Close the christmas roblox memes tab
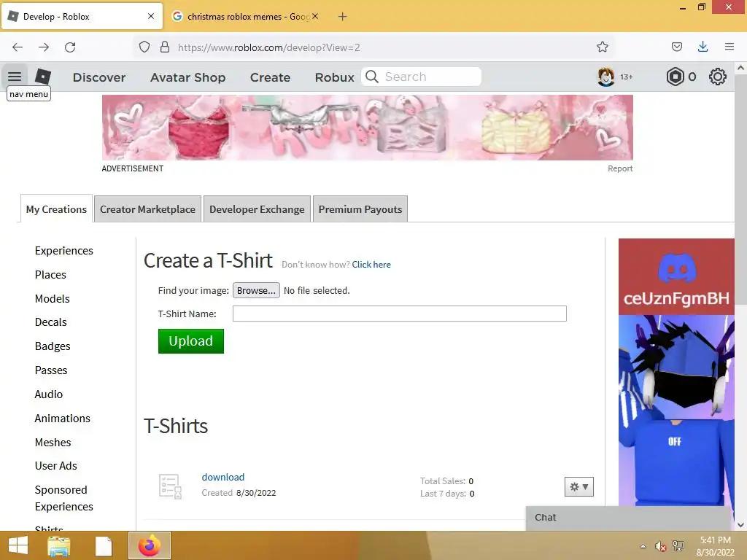This screenshot has width=747, height=560. 315,16
